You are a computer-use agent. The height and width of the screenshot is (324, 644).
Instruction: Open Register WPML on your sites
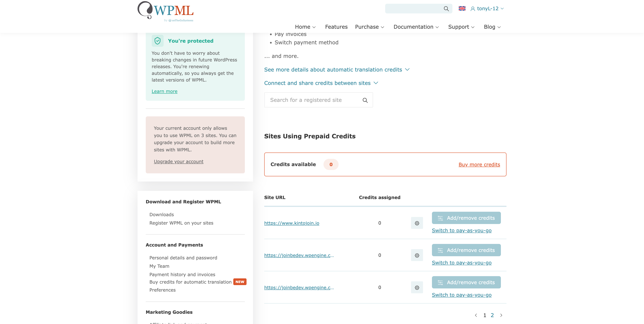pyautogui.click(x=181, y=223)
